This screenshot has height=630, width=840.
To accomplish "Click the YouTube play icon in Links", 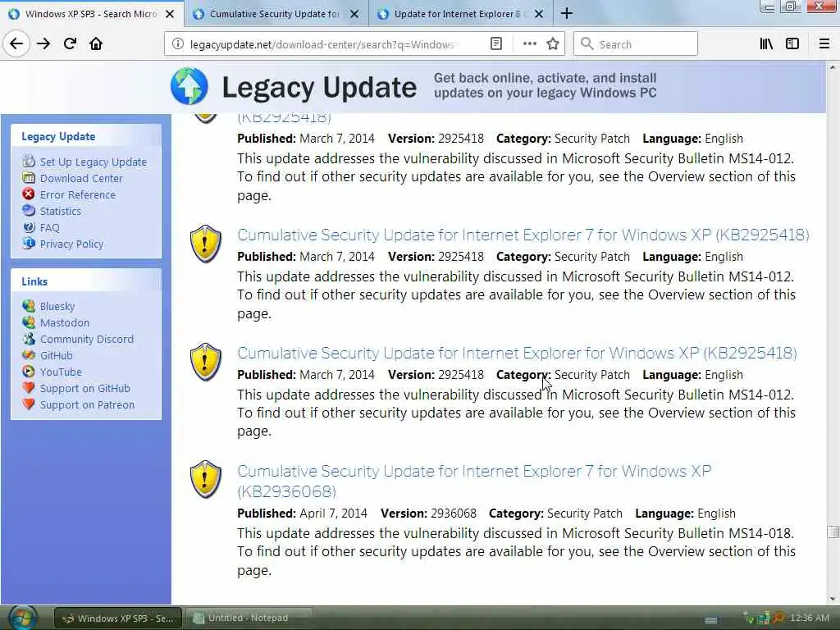I will point(29,372).
